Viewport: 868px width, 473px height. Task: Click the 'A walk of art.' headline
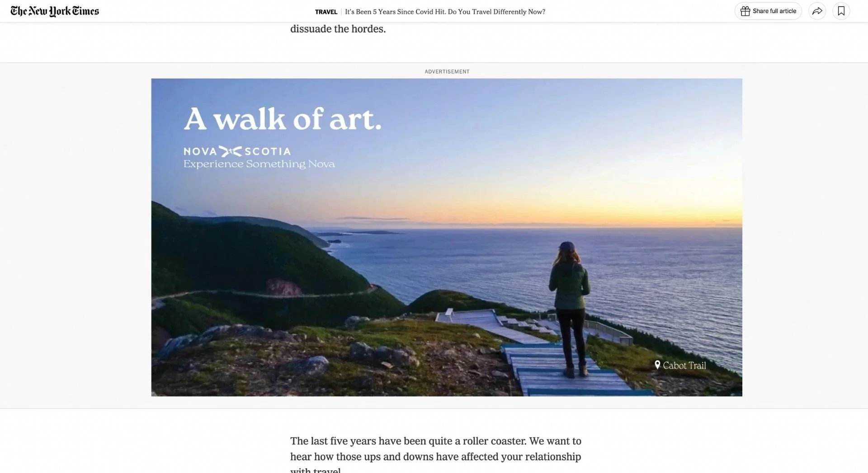click(x=283, y=119)
